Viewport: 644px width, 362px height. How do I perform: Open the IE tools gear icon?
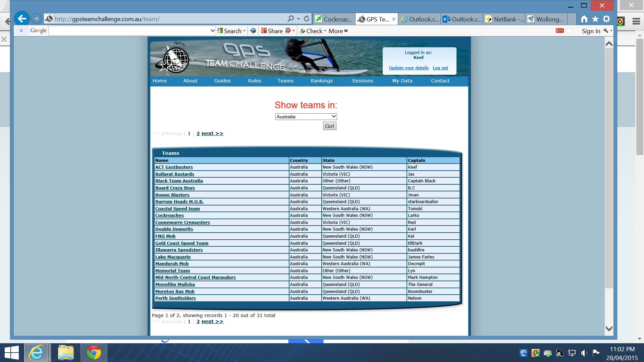pos(606,19)
